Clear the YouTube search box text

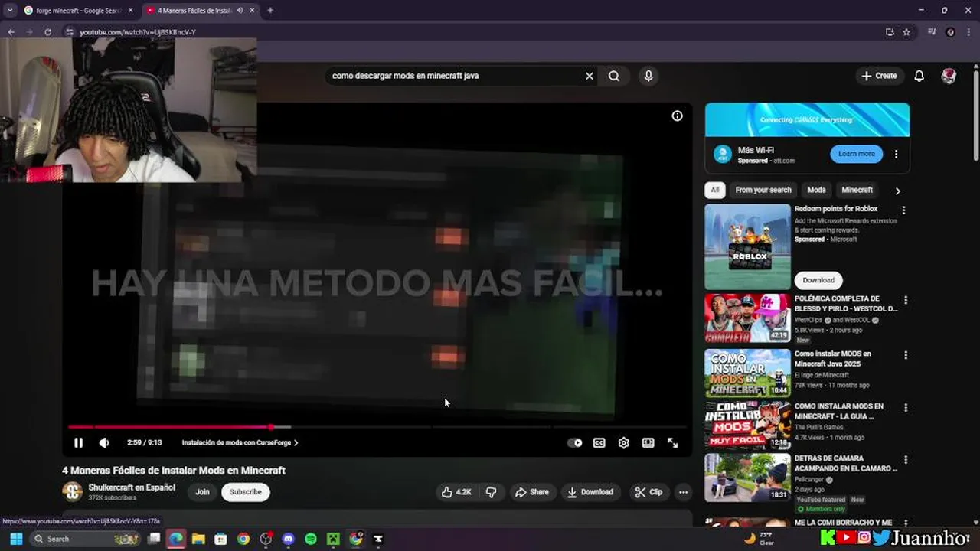coord(589,76)
